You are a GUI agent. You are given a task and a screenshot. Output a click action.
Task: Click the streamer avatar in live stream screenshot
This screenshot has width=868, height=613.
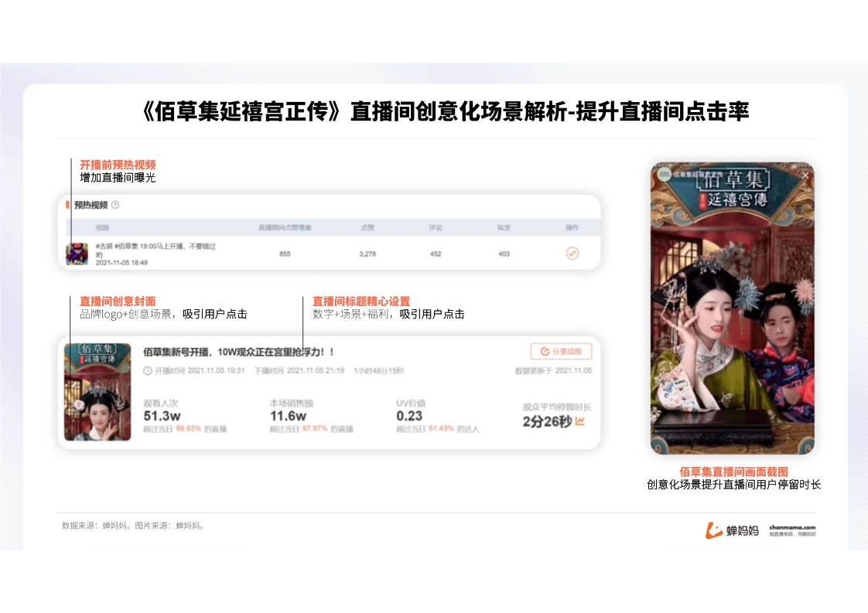[663, 175]
